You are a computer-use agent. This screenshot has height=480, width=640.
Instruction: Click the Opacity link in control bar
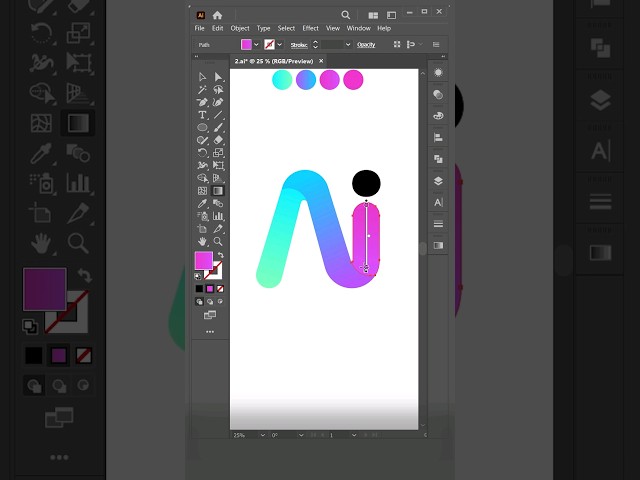point(366,45)
